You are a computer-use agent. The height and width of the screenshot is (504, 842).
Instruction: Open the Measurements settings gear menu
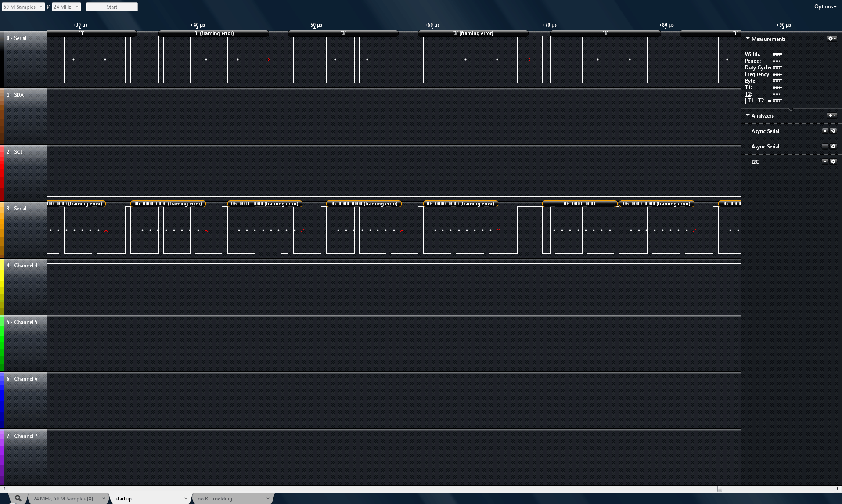(x=831, y=39)
